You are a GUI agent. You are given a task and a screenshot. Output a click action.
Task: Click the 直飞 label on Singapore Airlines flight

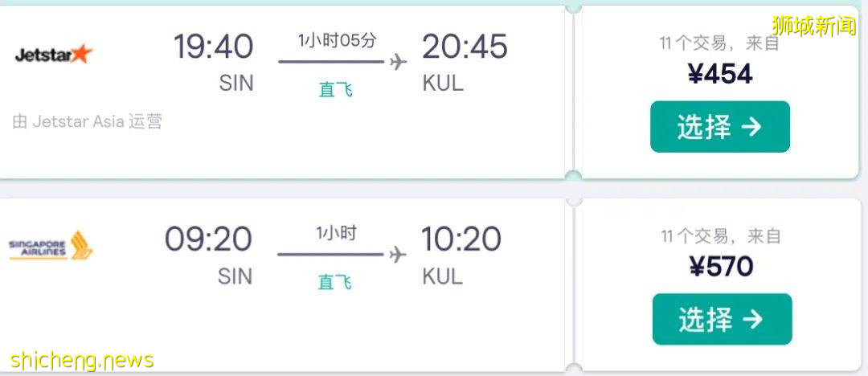coord(335,282)
